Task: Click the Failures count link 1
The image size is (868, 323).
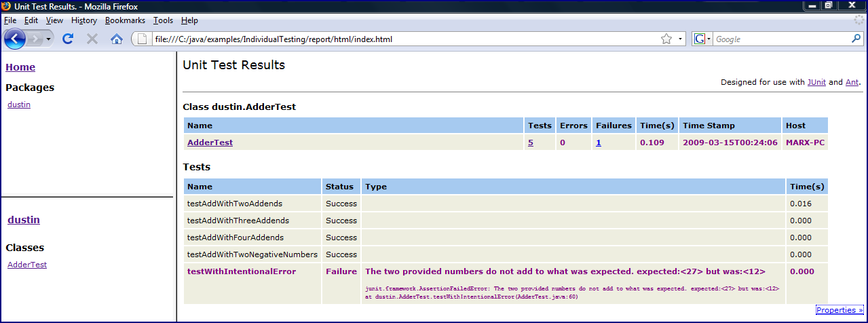Action: (x=599, y=142)
